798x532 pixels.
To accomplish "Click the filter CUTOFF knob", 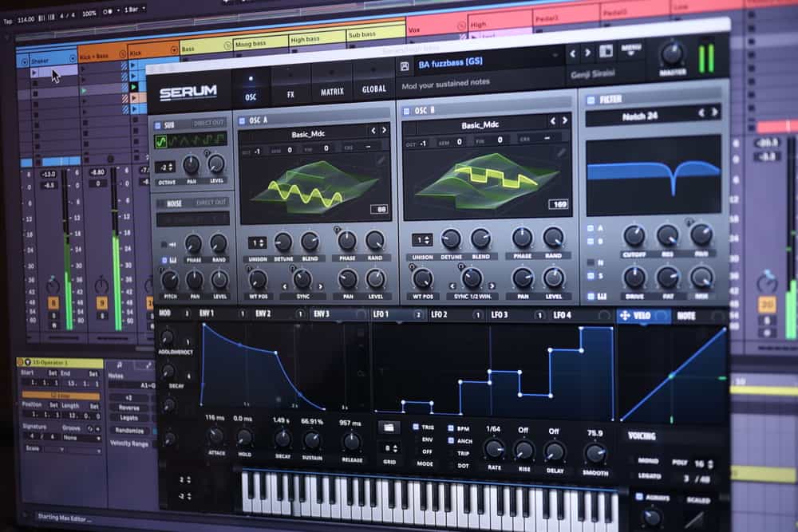I will [634, 235].
